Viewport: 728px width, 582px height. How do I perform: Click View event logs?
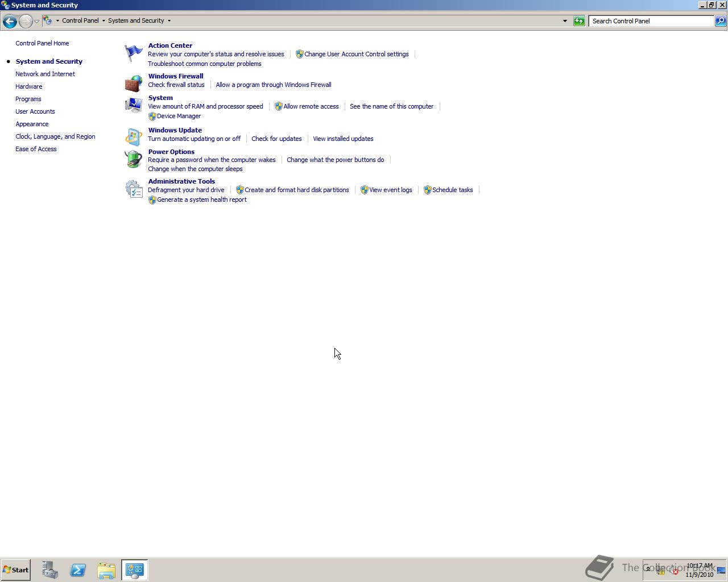pyautogui.click(x=391, y=190)
